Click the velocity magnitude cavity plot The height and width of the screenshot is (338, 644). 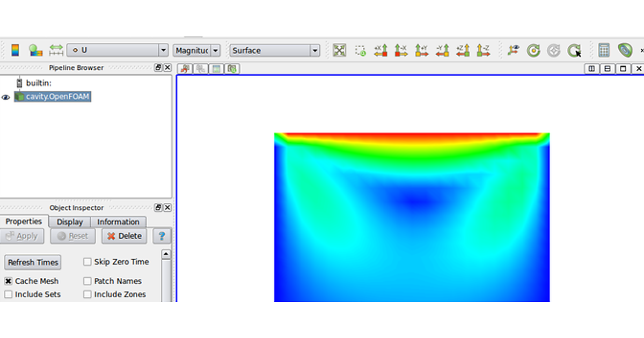[412, 217]
